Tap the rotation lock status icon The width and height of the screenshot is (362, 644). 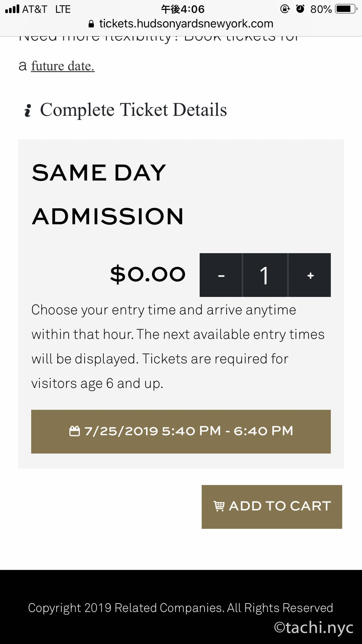pyautogui.click(x=285, y=9)
